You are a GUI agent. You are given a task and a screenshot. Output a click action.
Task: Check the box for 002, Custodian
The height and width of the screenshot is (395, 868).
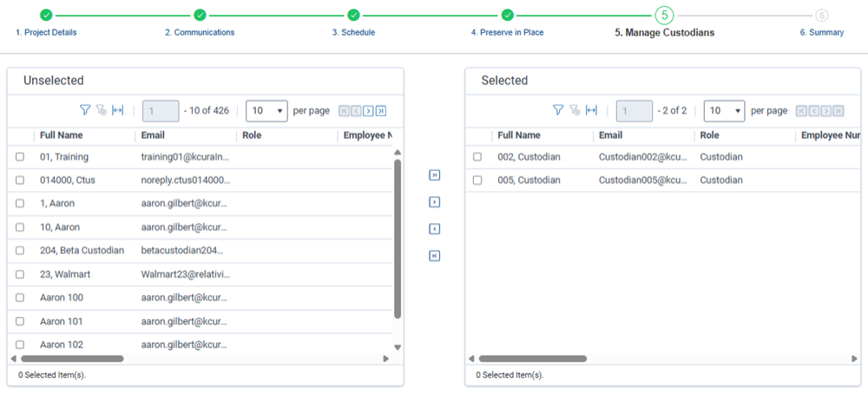(x=477, y=157)
